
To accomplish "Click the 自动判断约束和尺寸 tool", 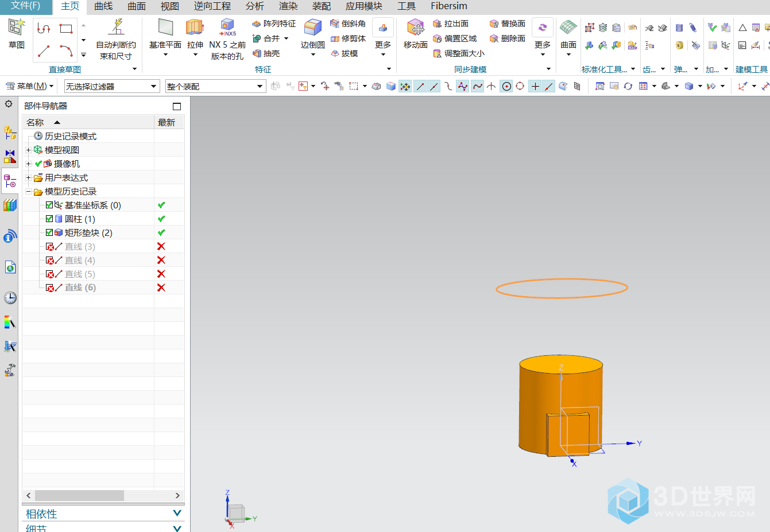I will (116, 39).
